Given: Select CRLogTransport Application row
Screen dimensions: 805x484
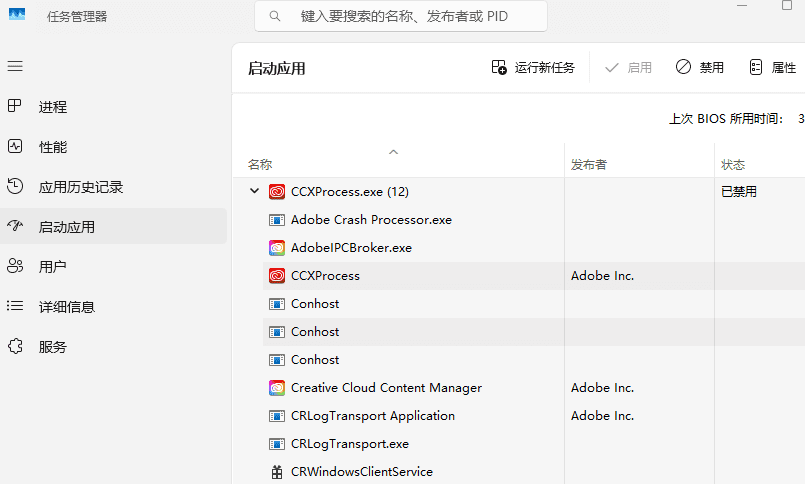Looking at the screenshot, I should 534,416.
